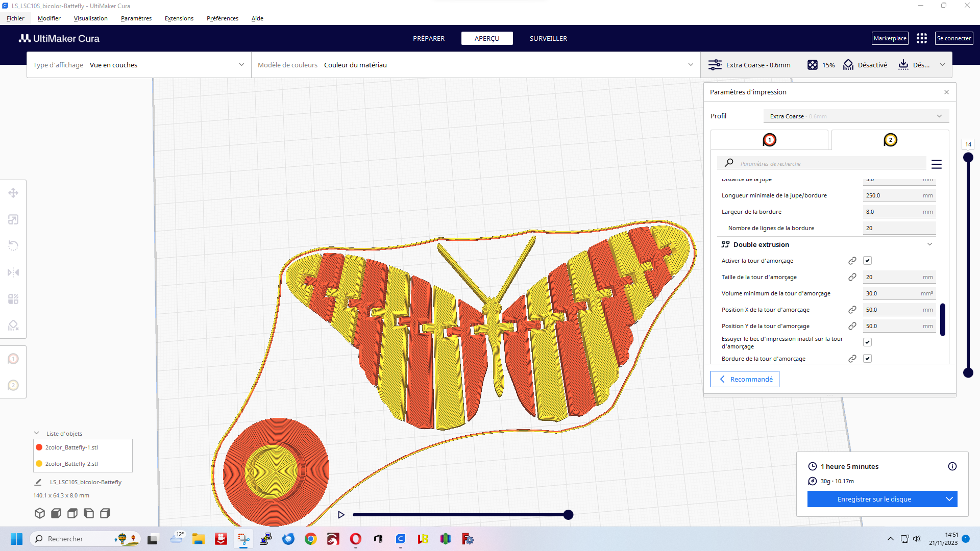Uncheck Activer la tour d'amorçage checkbox
Image resolution: width=980 pixels, height=551 pixels.
point(867,261)
